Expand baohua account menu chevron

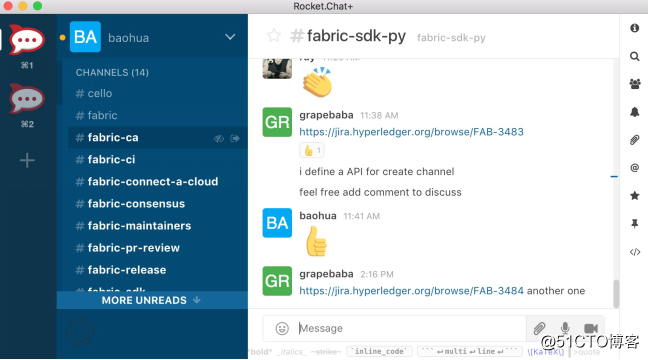tap(230, 37)
